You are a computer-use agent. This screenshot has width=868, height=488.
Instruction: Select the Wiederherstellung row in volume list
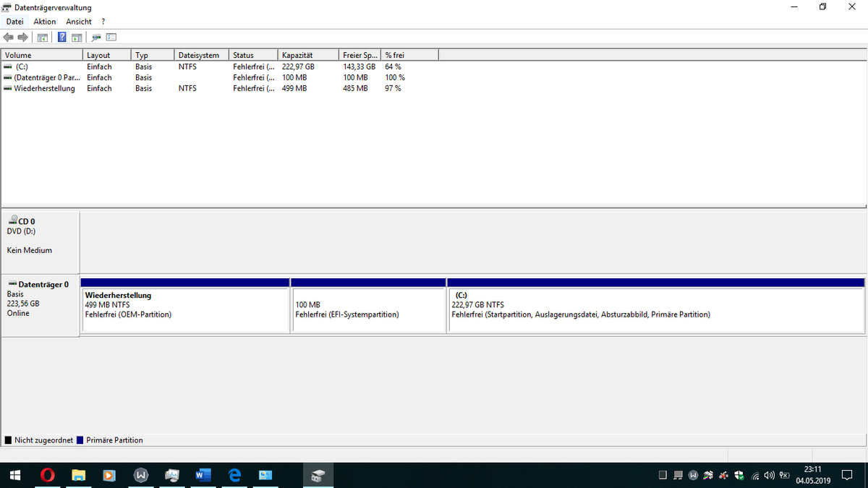pyautogui.click(x=44, y=88)
